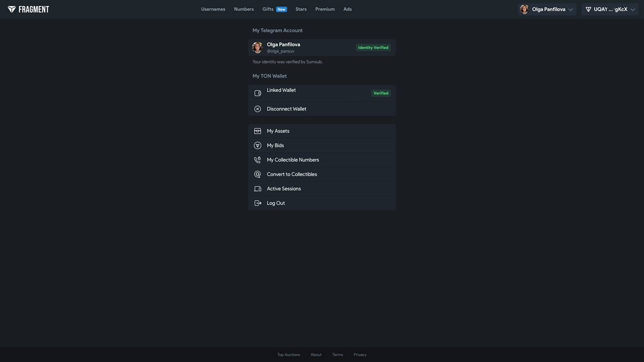Click Olga Panfilova's profile avatar in account card
This screenshot has width=644, height=362.
(x=257, y=48)
